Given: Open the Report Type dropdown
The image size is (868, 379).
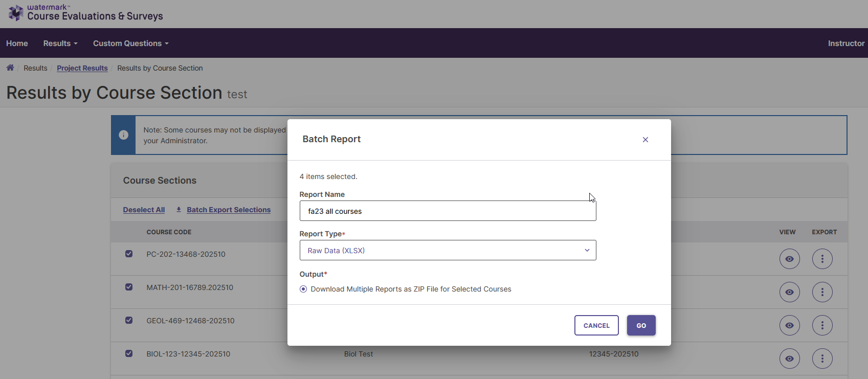Looking at the screenshot, I should click(x=448, y=250).
